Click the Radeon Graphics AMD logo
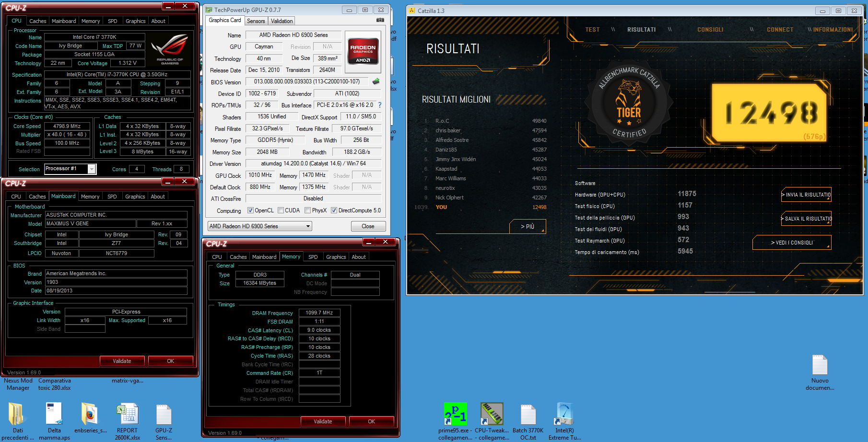The image size is (868, 442). (363, 51)
